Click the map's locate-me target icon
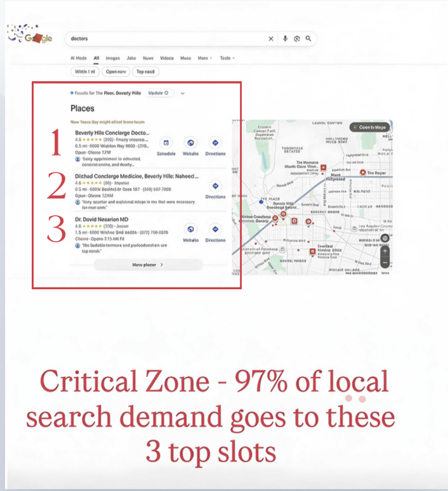The height and width of the screenshot is (491, 448). (x=385, y=239)
